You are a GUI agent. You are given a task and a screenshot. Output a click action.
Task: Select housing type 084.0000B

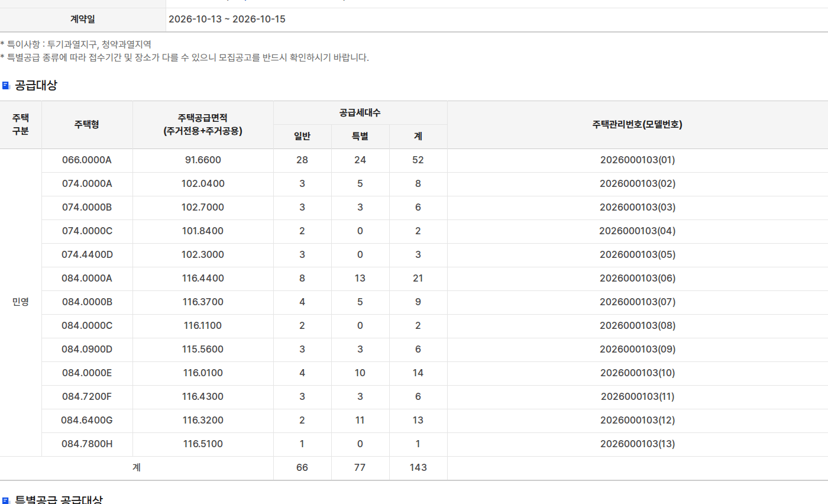point(87,302)
